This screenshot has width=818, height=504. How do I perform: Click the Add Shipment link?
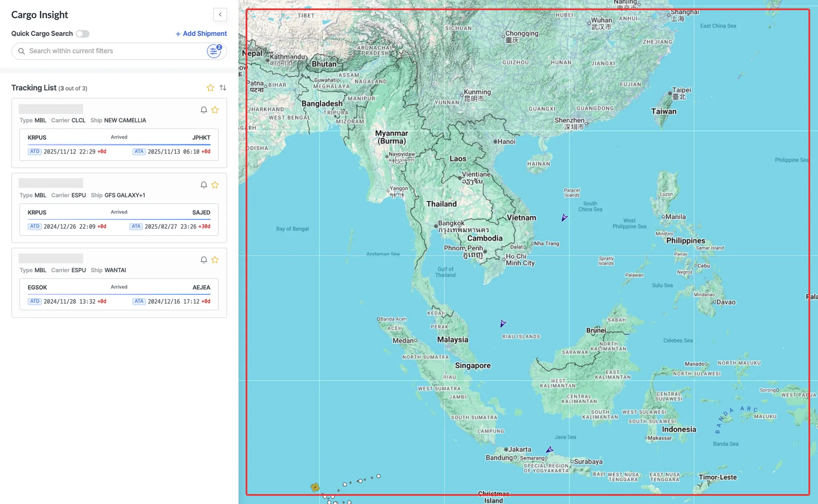point(201,34)
